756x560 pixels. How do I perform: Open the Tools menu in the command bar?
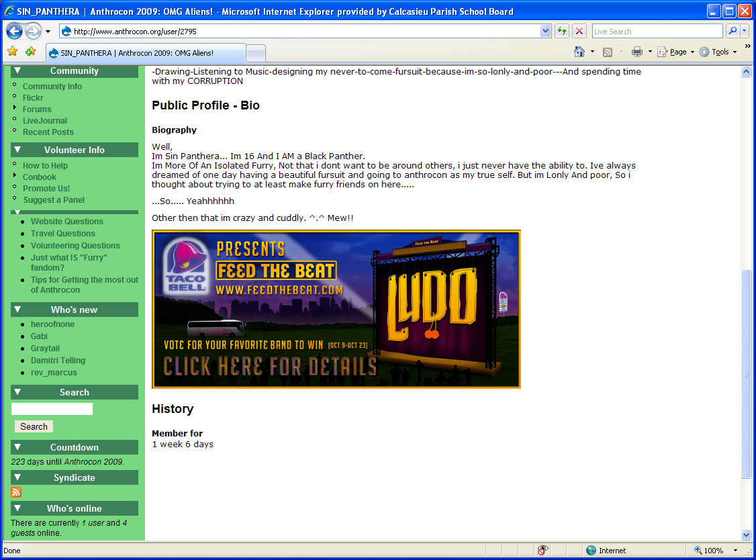click(x=718, y=52)
